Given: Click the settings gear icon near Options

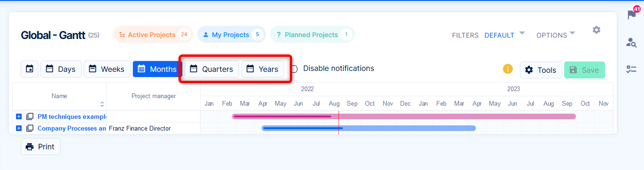Looking at the screenshot, I should coord(596,30).
